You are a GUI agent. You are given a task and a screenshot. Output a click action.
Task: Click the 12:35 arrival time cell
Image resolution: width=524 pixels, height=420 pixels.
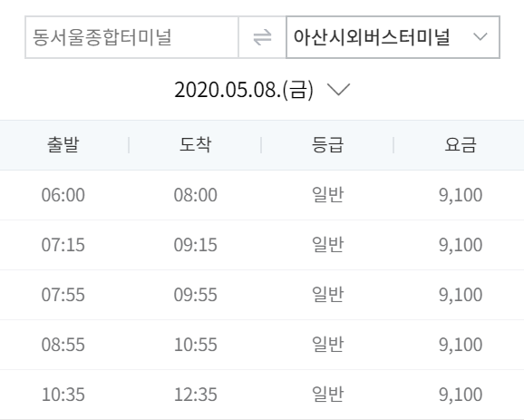[196, 395]
